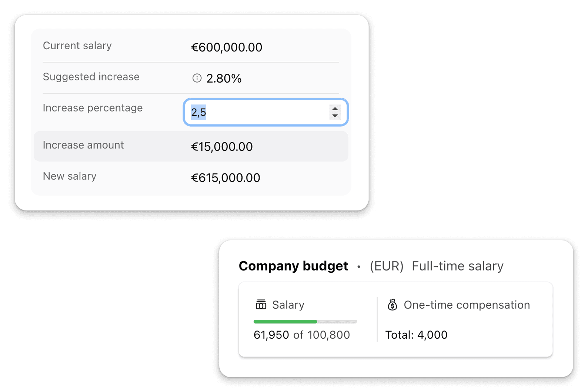Image resolution: width=588 pixels, height=392 pixels.
Task: Click the One-time compensation label
Action: tap(467, 305)
